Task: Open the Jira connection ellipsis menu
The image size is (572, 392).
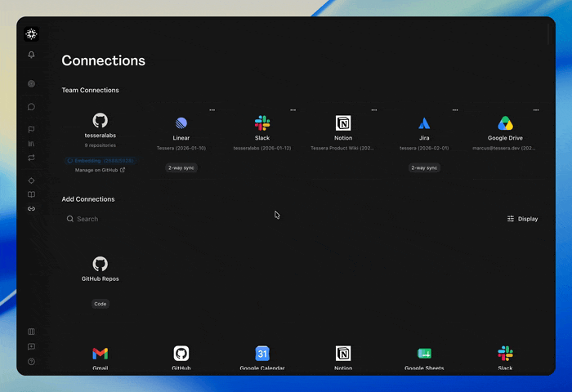Action: coord(455,109)
